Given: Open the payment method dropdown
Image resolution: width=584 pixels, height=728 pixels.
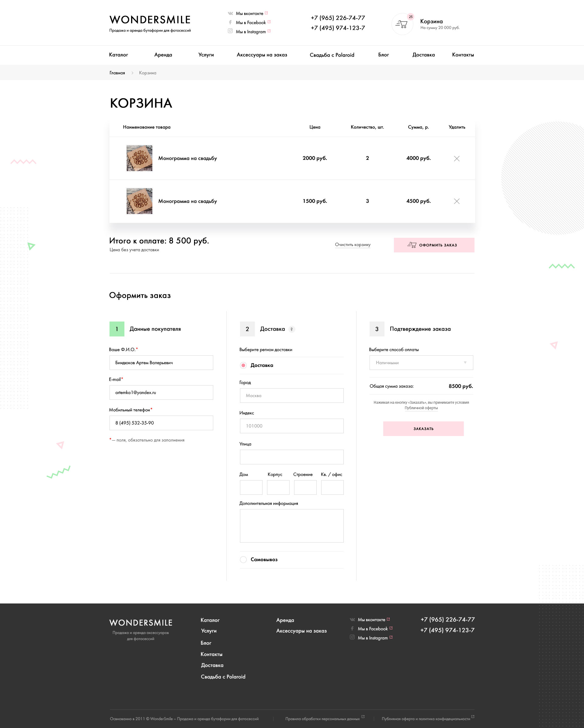Looking at the screenshot, I should (421, 363).
